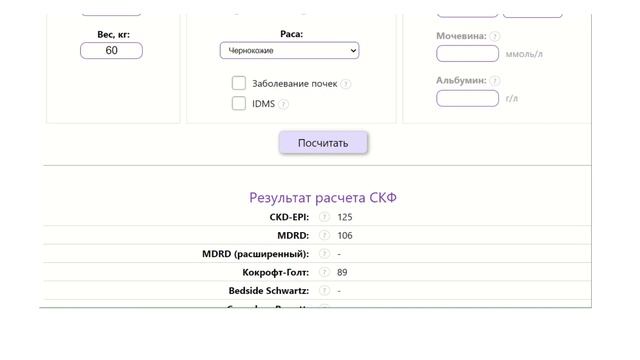
Task: Click the Альбумин input field
Action: 467,98
